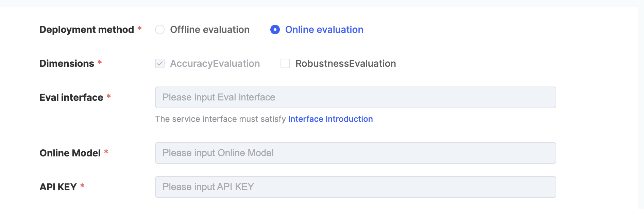This screenshot has width=644, height=209.
Task: Click 'The service interface must satisfy' helper text
Action: pyautogui.click(x=220, y=119)
